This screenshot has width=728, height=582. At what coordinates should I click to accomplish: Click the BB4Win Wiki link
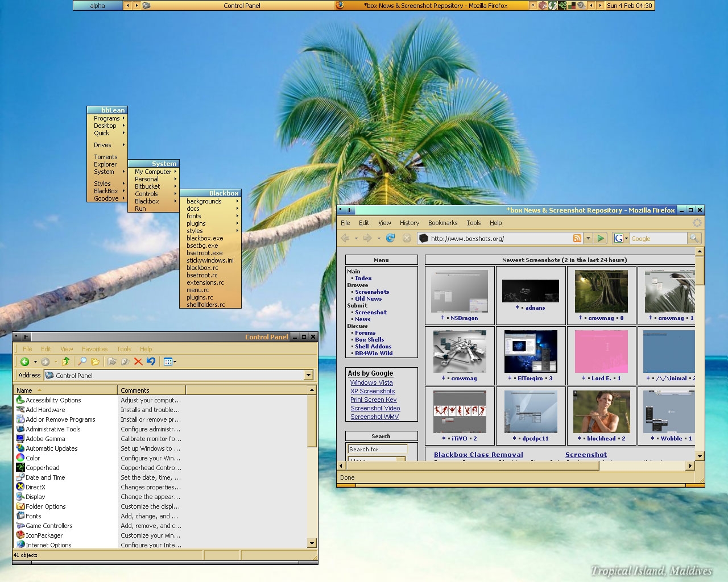[374, 353]
